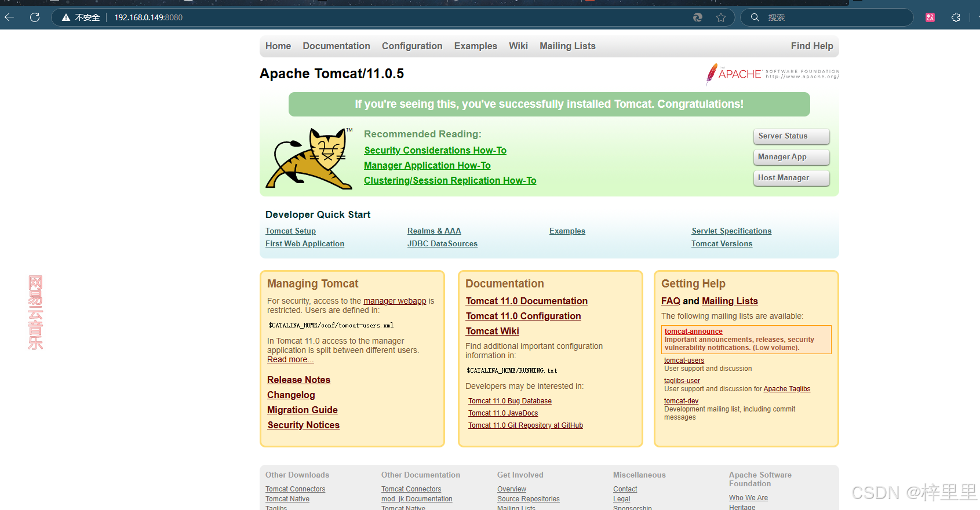This screenshot has height=510, width=980.
Task: Bookmark page with the star icon
Action: click(x=721, y=17)
